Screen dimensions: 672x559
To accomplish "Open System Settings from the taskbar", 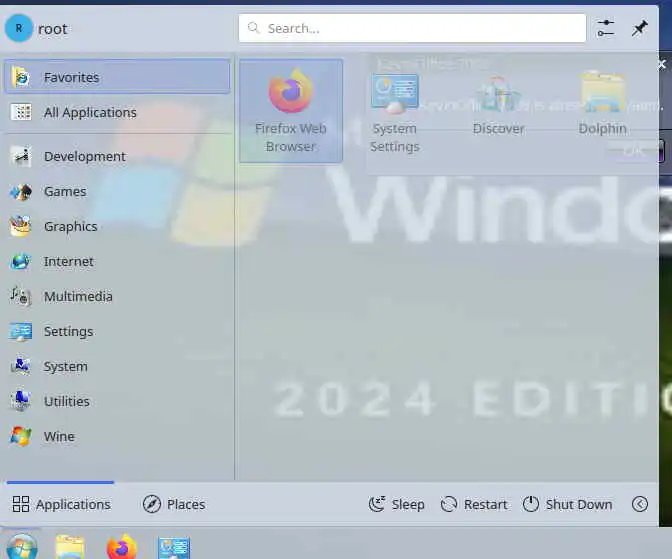I will (x=174, y=548).
